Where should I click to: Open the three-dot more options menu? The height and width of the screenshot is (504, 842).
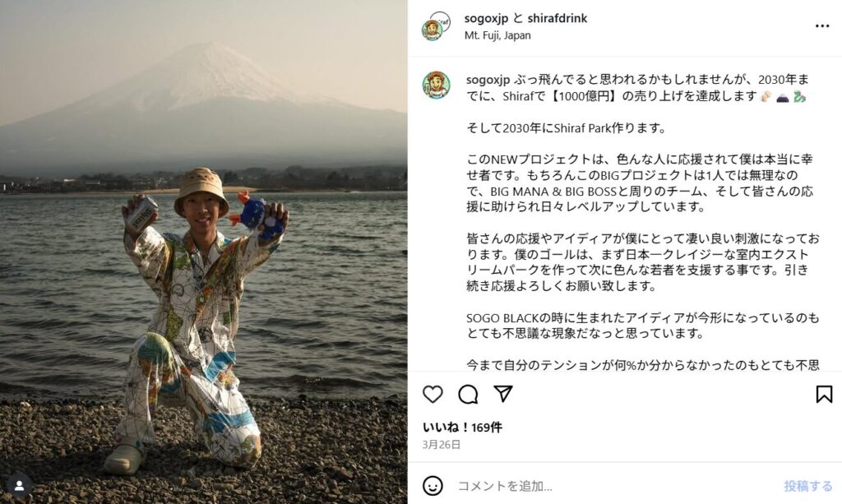(x=822, y=25)
